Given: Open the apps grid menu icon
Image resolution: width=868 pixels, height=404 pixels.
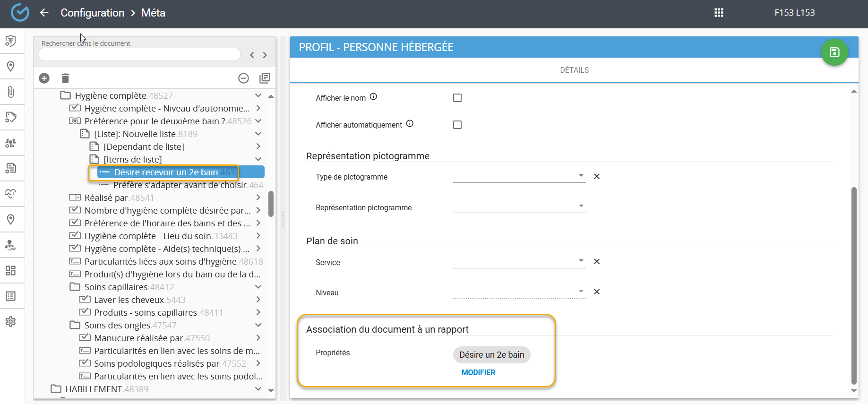Looking at the screenshot, I should point(719,13).
